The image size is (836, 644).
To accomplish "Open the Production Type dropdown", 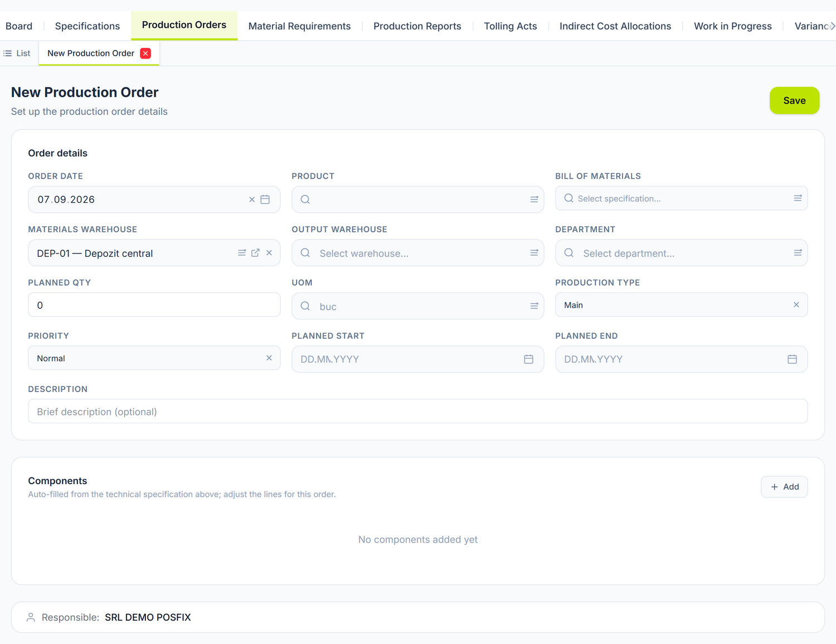I will pos(682,305).
